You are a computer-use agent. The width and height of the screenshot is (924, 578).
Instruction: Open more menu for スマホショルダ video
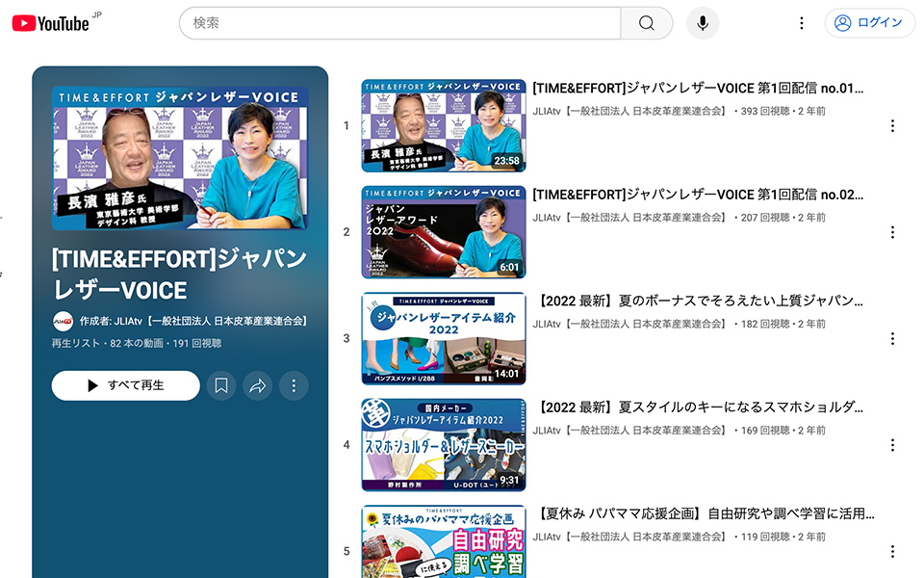893,445
